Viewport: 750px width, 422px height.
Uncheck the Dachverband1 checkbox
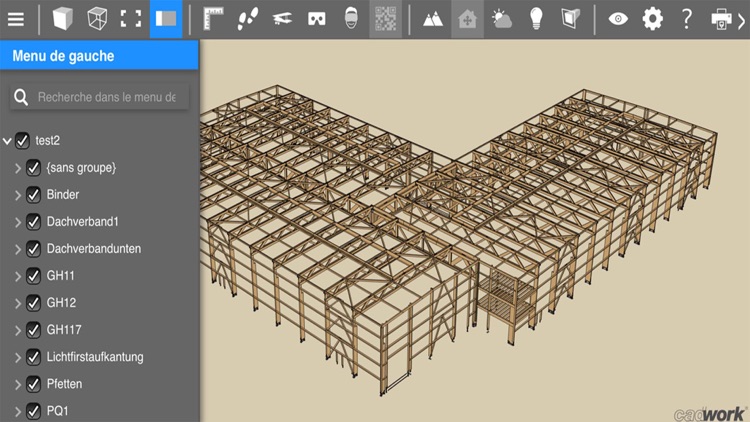click(33, 222)
